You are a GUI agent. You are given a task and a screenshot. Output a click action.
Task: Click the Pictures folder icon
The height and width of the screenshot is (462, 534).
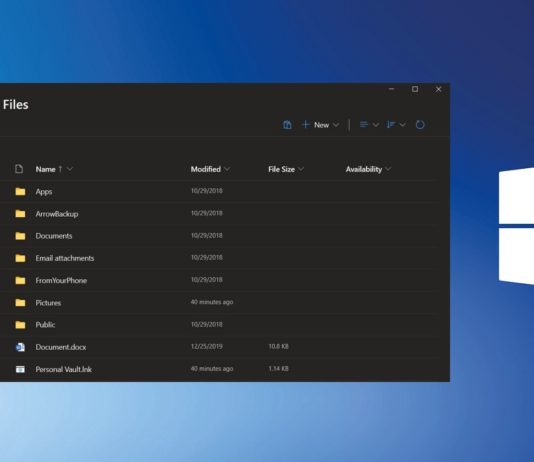click(20, 302)
